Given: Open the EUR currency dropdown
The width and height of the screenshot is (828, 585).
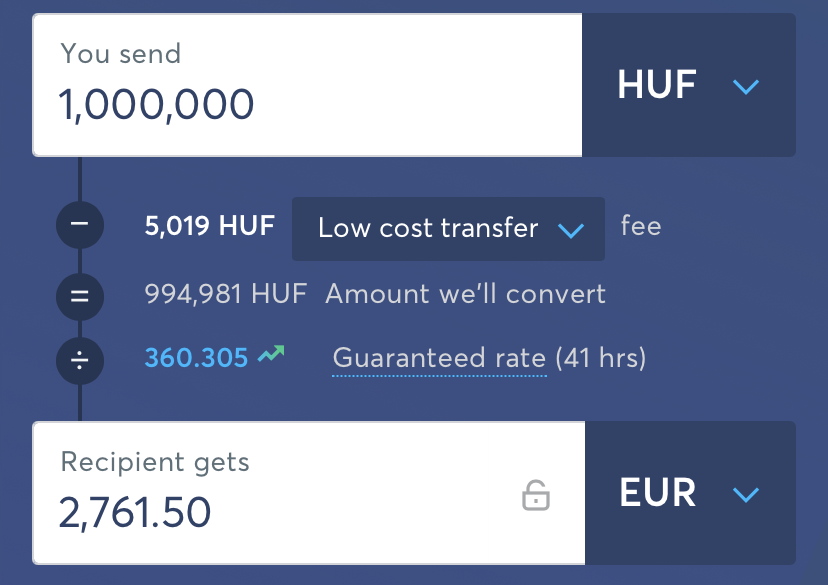Looking at the screenshot, I should tap(690, 493).
